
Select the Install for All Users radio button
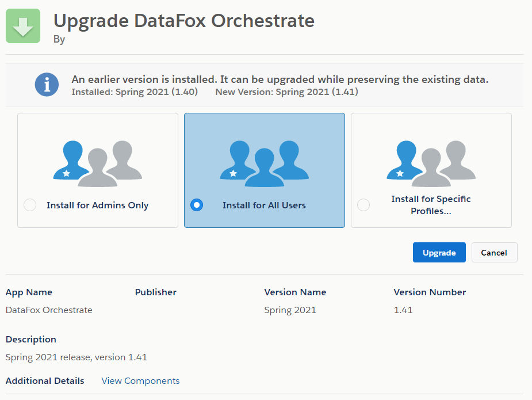[197, 205]
